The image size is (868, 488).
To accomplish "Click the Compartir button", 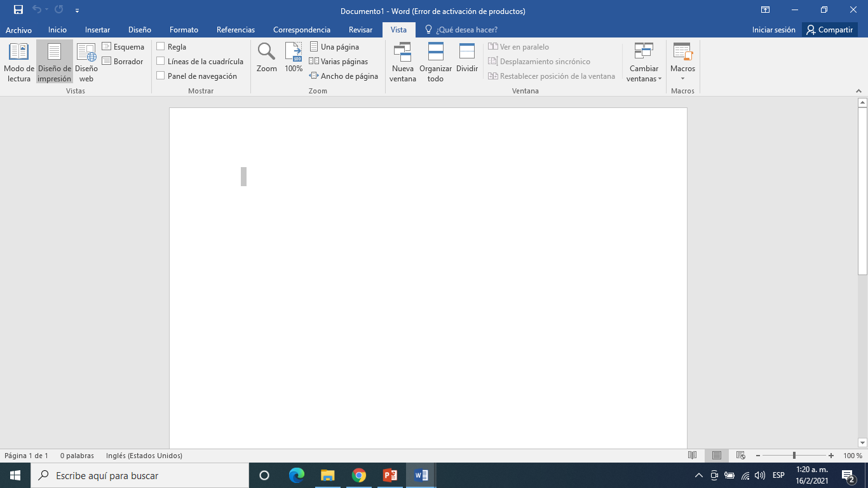I will (830, 30).
